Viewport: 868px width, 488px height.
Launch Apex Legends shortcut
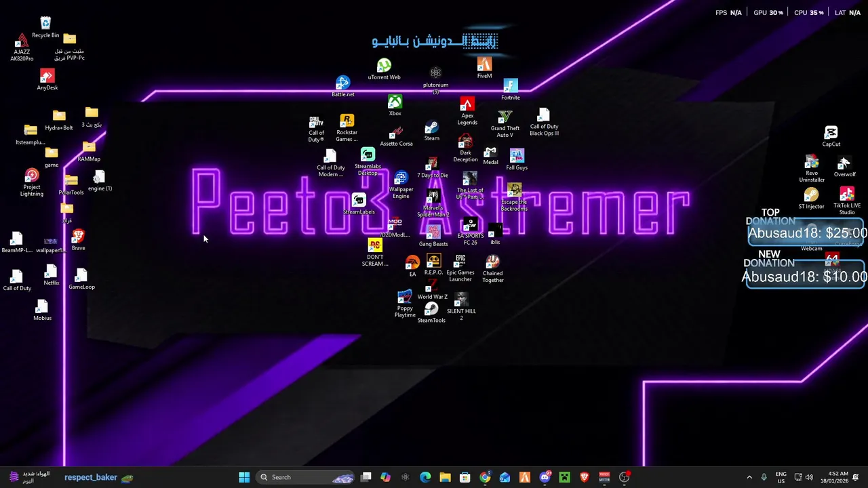coord(467,111)
